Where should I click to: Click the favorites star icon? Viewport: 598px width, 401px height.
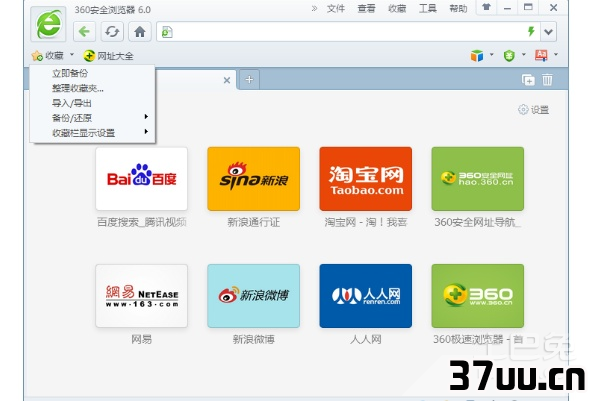pos(37,56)
